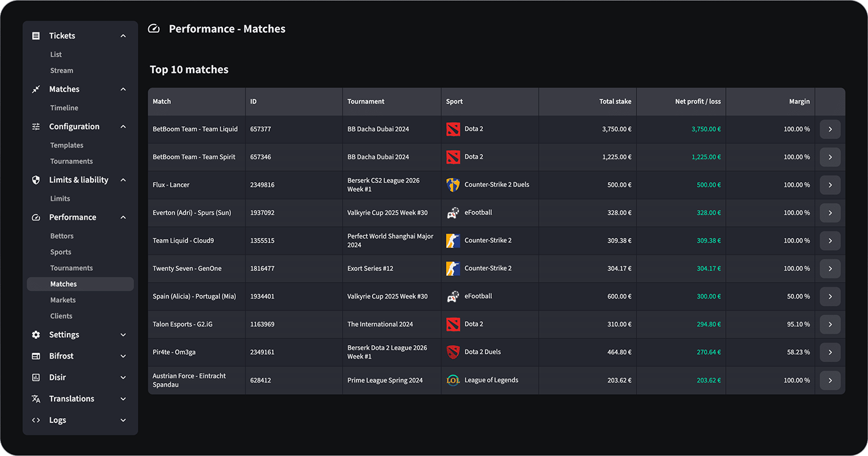Image resolution: width=868 pixels, height=456 pixels.
Task: Expand the Disir sidebar section
Action: [x=123, y=378]
